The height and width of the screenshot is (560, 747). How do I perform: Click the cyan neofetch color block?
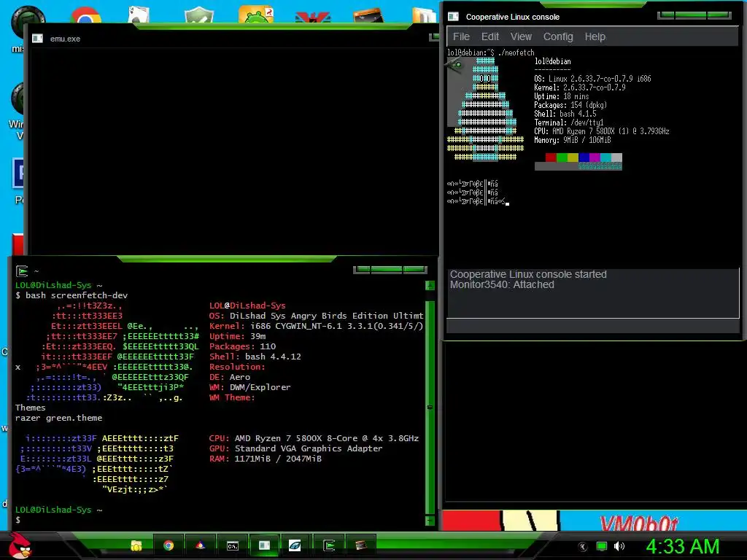[x=605, y=157]
